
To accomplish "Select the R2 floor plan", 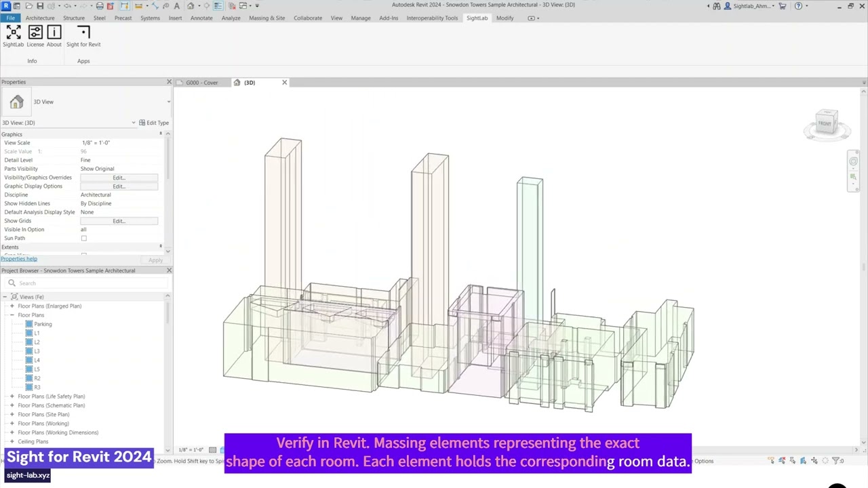I will (37, 379).
